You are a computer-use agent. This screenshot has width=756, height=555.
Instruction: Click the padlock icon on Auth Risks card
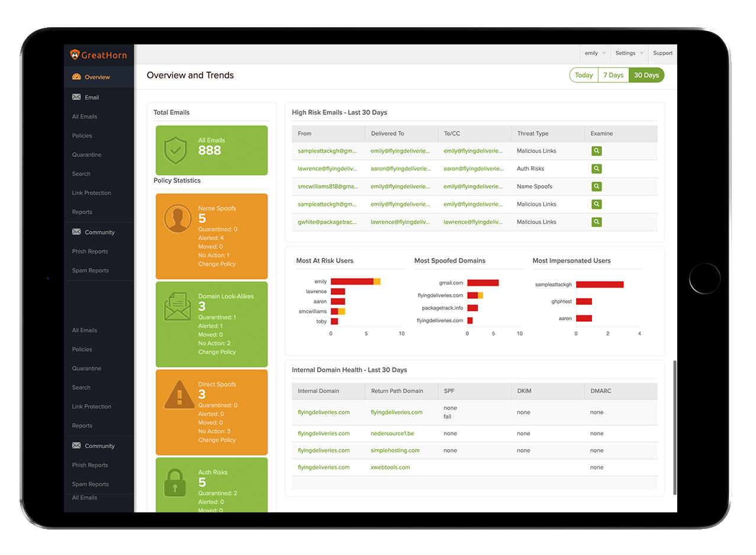coord(176,482)
